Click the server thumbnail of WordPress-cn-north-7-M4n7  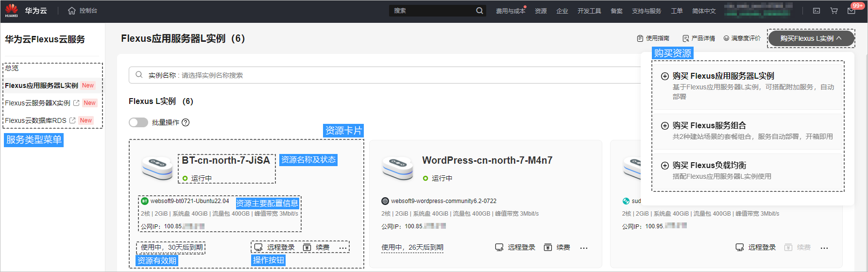pos(397,167)
